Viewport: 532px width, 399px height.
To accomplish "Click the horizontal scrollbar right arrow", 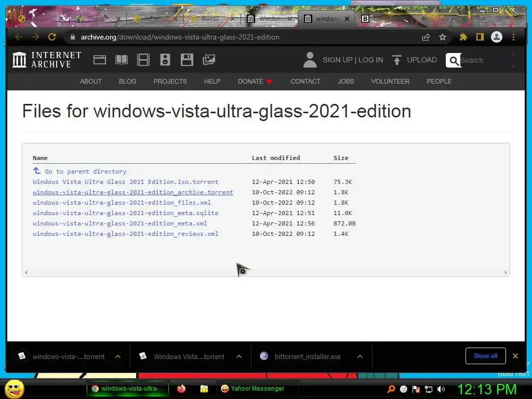I will click(506, 272).
